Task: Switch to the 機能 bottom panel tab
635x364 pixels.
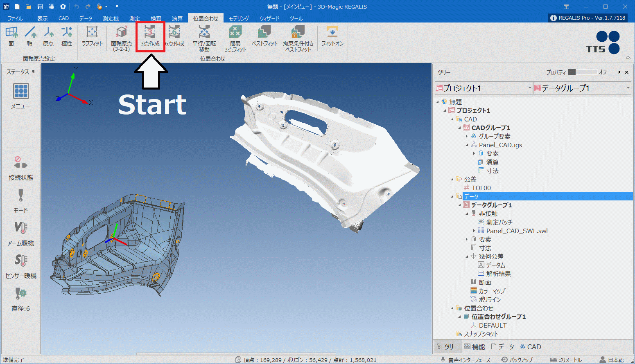Action: click(474, 347)
